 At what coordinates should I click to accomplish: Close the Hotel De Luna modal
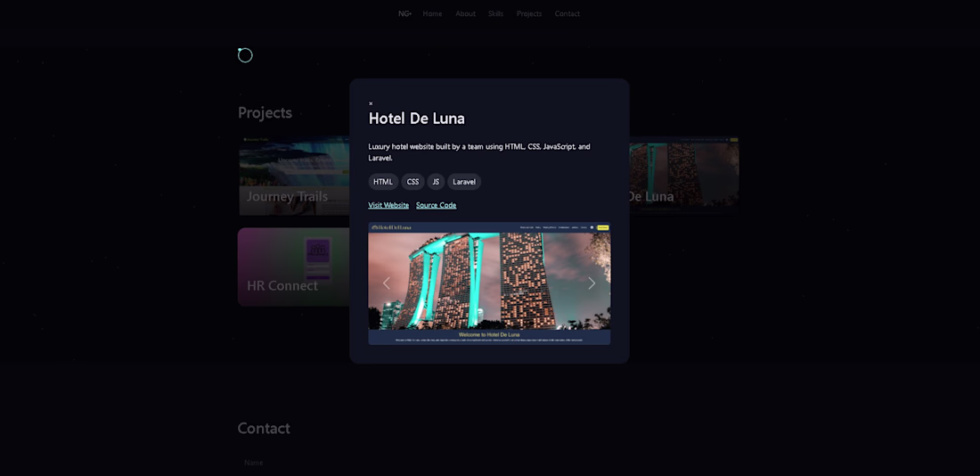(x=371, y=103)
